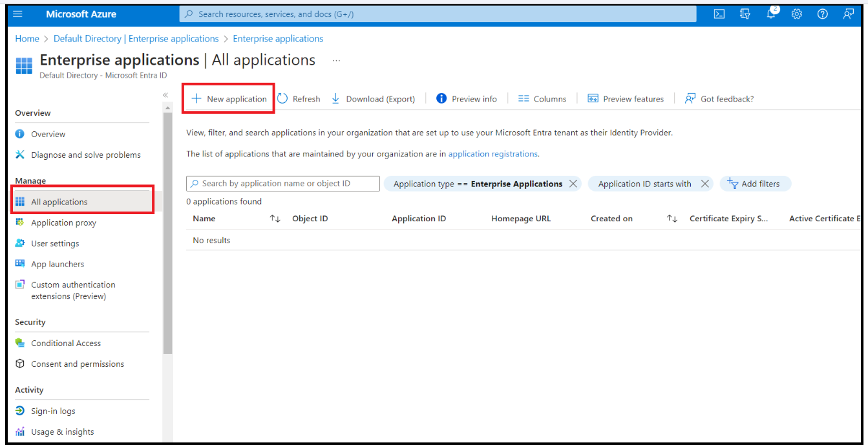Screen dimensions: 868x447
Task: Click the Download export arrow icon
Action: tap(335, 98)
